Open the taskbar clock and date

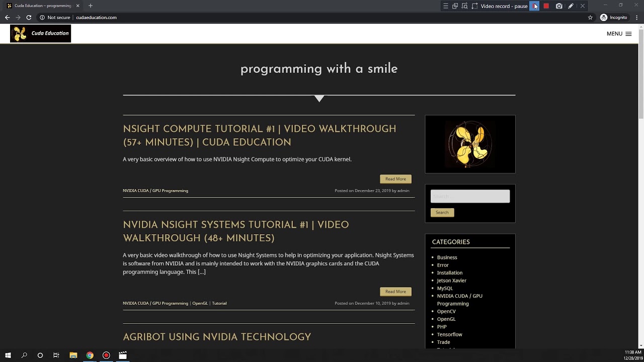click(x=632, y=355)
